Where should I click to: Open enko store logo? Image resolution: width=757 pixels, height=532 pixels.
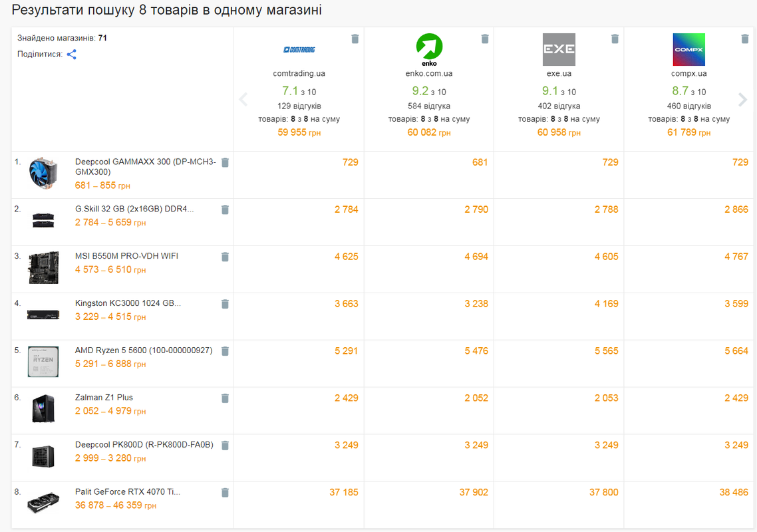point(429,50)
